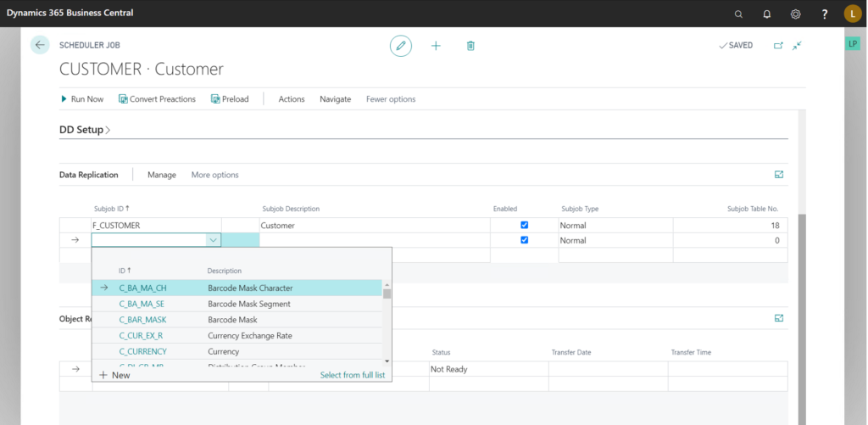Click the Transfer Date column header

pyautogui.click(x=571, y=352)
